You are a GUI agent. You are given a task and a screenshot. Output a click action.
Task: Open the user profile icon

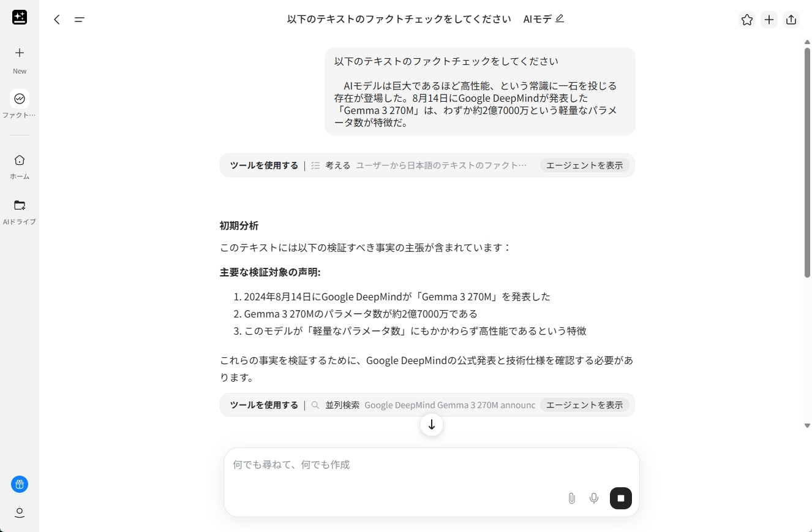coord(20,512)
